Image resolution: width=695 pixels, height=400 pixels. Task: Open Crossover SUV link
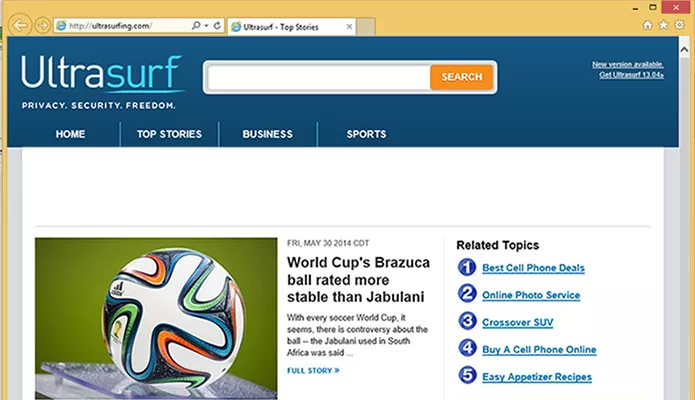[x=518, y=322]
